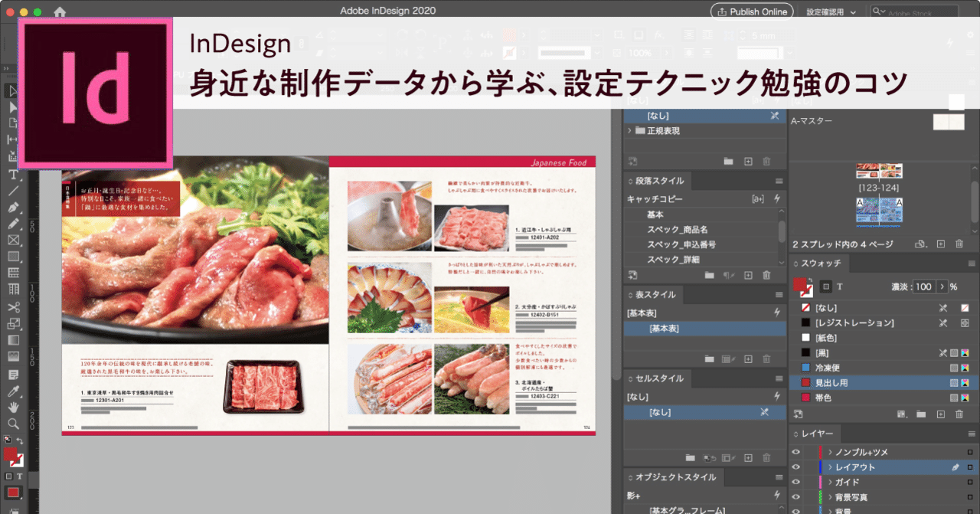Select the Gradient Swatch tool

point(13,340)
